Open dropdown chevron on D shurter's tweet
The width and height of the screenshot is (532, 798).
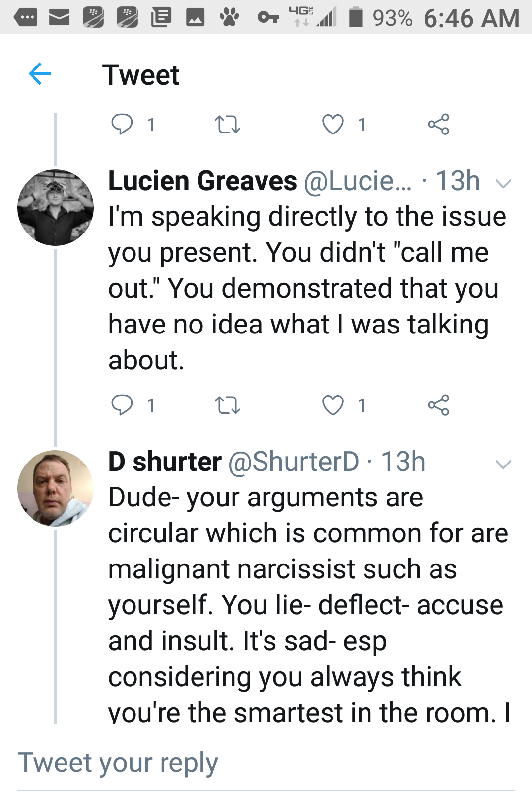click(x=503, y=464)
